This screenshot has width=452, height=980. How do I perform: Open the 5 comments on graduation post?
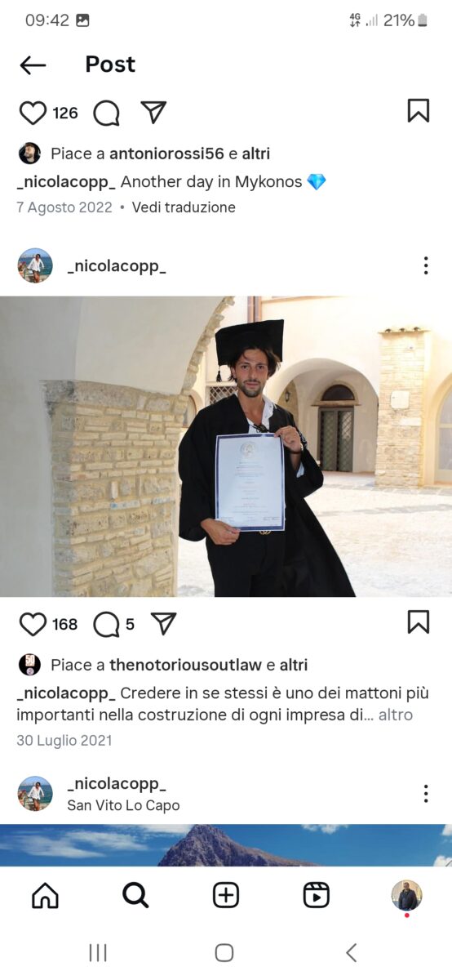[x=113, y=625]
